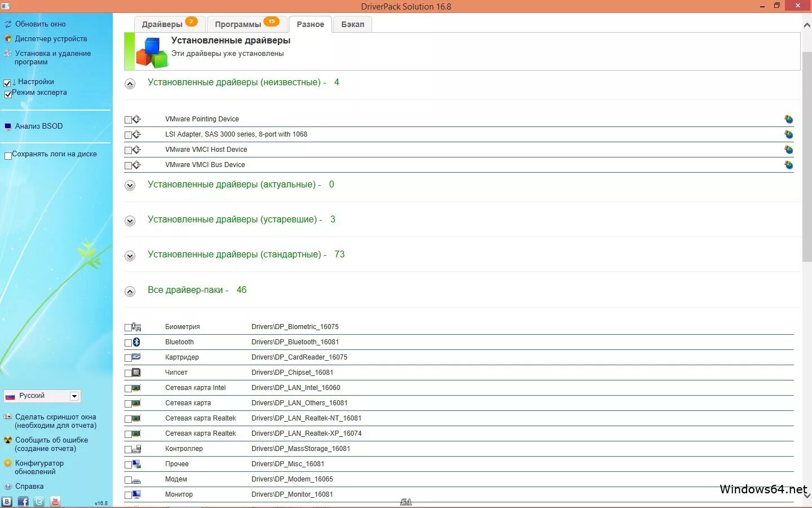Click update icon for LSI Adapter SAS 3000

[788, 134]
